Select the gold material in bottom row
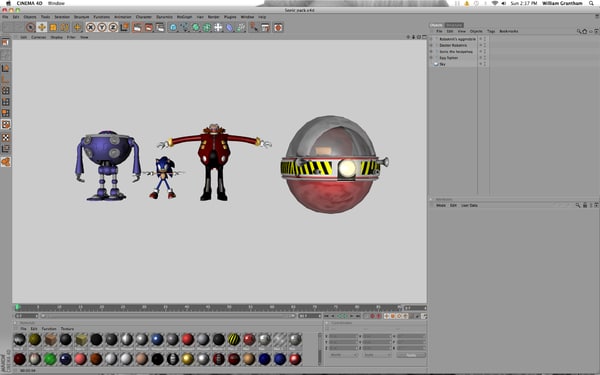Viewport: 600px width, 375px height. point(188,359)
